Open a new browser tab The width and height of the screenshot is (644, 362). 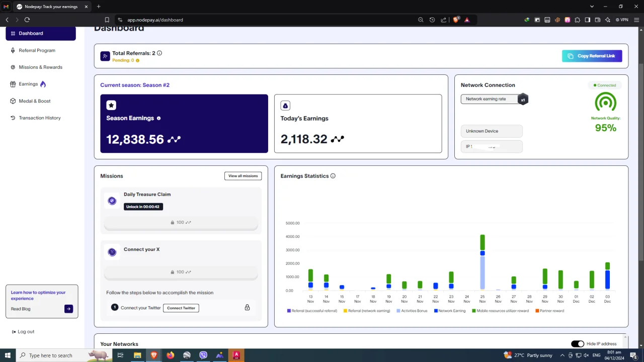click(x=99, y=7)
